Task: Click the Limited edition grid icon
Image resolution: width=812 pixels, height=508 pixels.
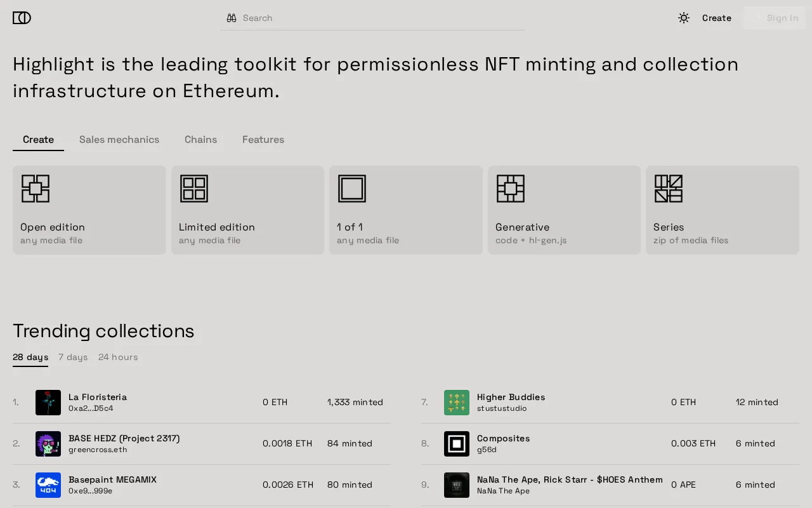Action: click(194, 189)
